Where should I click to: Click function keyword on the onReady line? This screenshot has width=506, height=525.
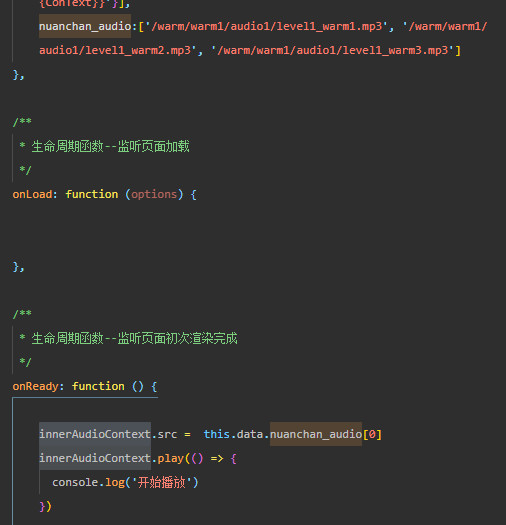pos(98,386)
